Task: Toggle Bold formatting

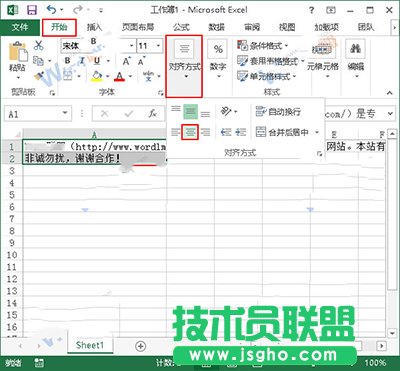Action: point(68,61)
